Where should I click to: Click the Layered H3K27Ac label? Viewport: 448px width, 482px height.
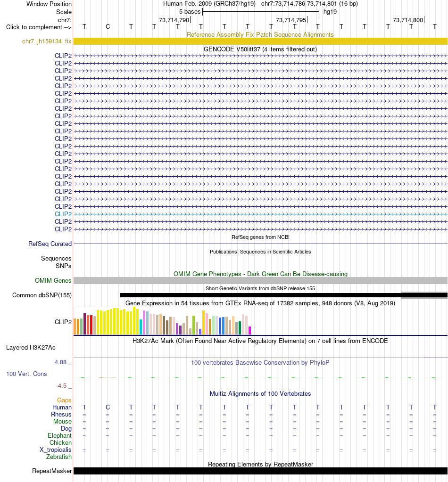[x=31, y=348]
